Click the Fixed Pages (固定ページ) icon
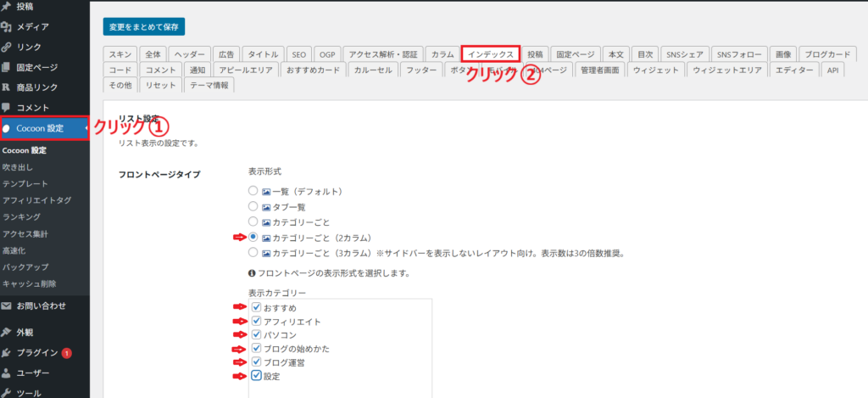This screenshot has height=398, width=868. 7,67
